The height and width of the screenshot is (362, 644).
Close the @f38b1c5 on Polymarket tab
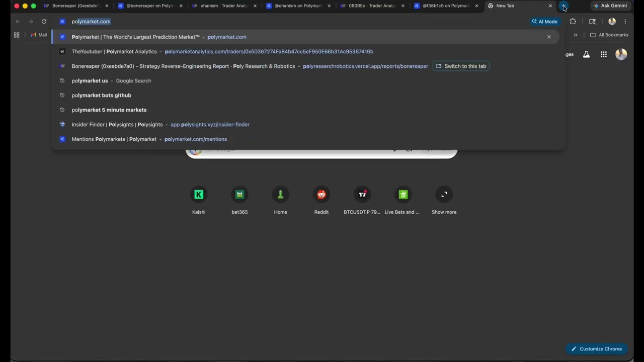(x=476, y=6)
